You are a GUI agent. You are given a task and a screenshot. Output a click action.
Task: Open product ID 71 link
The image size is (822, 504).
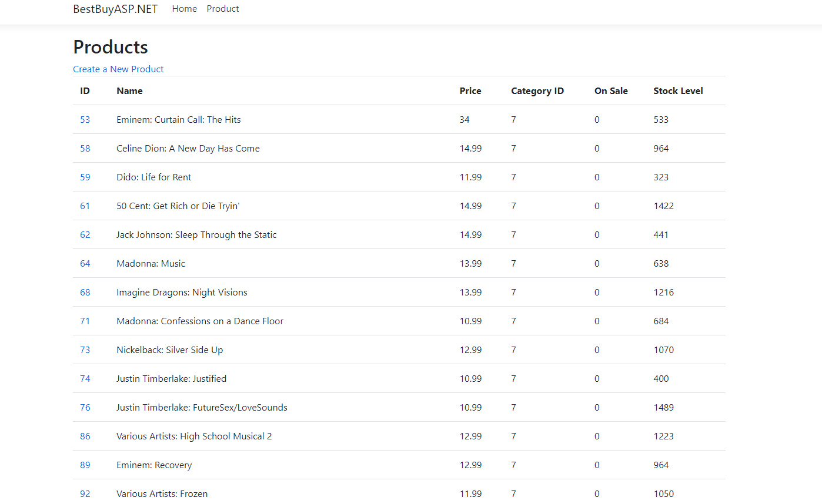pyautogui.click(x=85, y=321)
